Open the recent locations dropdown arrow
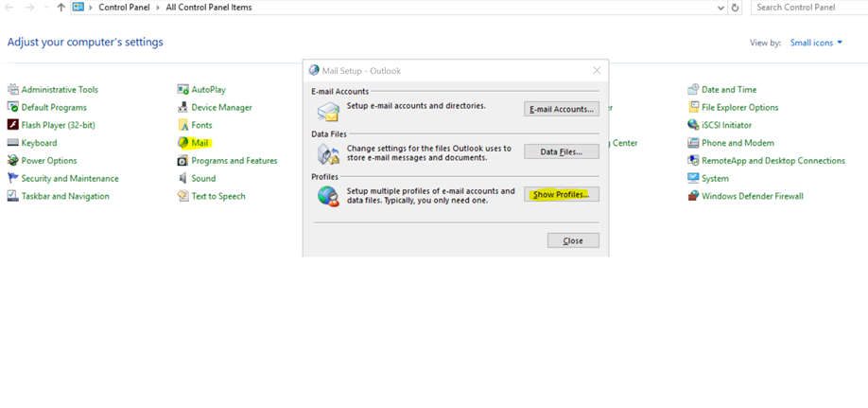Screen dimensions: 868x408 click(46, 8)
